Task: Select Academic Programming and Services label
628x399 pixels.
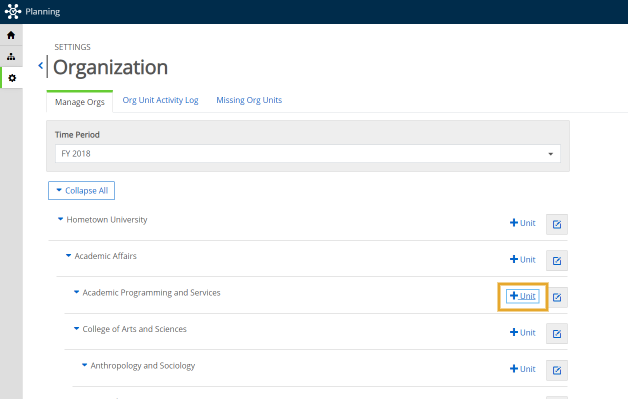Action: 151,292
